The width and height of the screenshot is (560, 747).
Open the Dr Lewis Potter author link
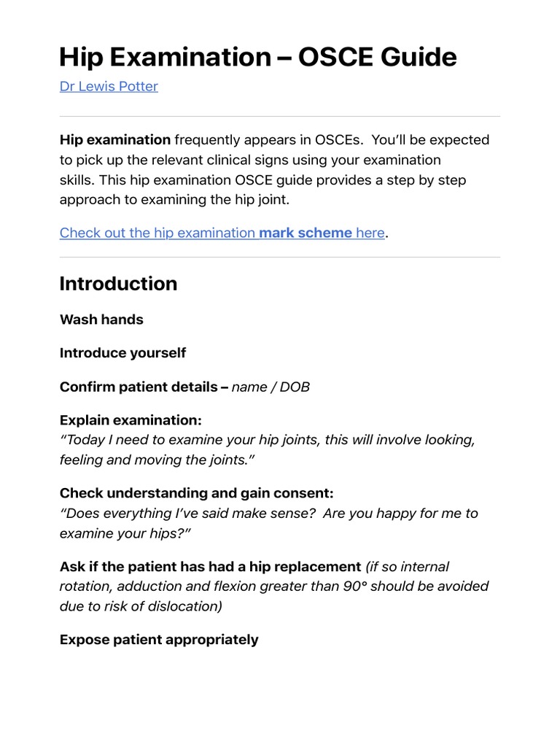(109, 87)
